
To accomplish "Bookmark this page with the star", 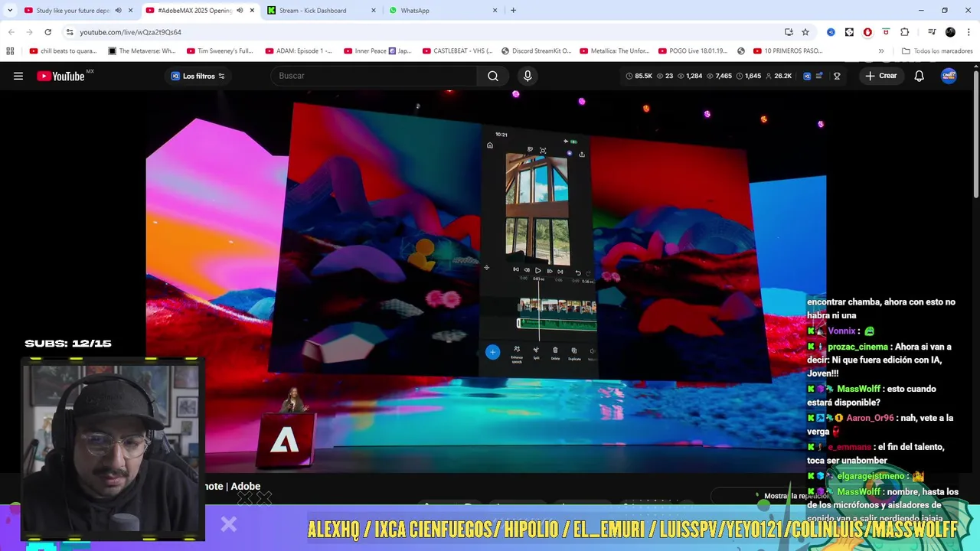I will [805, 32].
